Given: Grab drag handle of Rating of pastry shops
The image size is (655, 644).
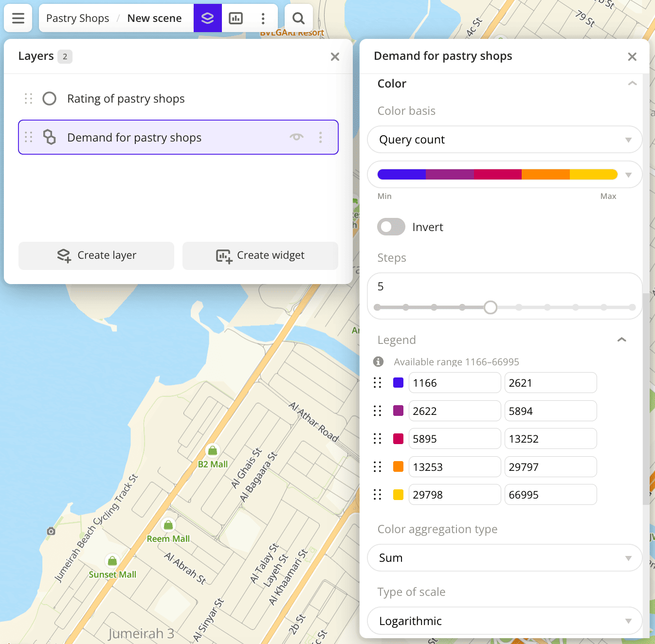Looking at the screenshot, I should click(x=29, y=99).
